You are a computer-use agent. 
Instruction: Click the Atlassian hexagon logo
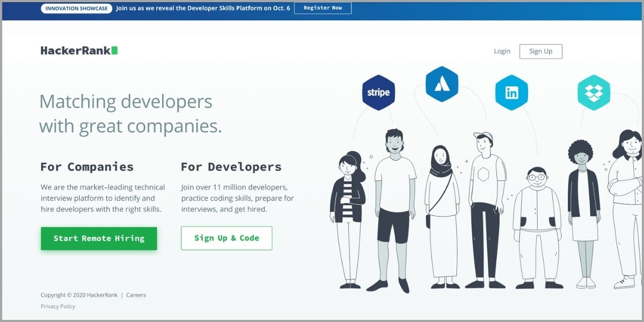coord(442,84)
